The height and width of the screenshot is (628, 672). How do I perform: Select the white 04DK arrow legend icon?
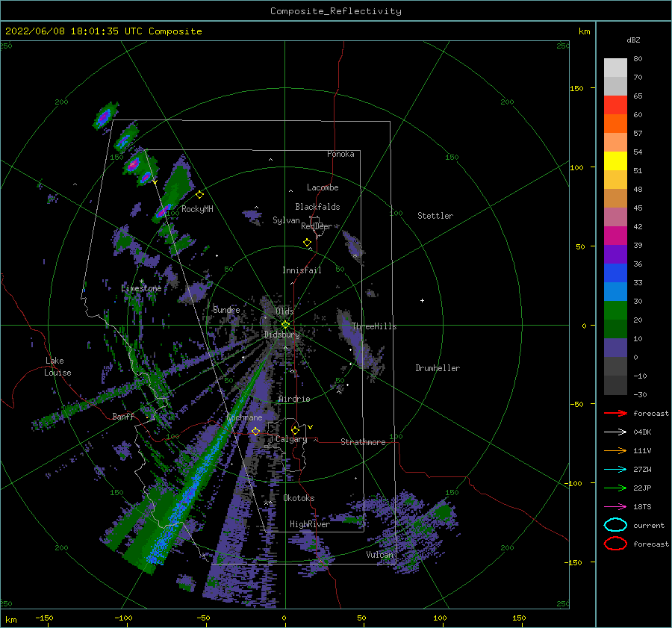pos(615,432)
